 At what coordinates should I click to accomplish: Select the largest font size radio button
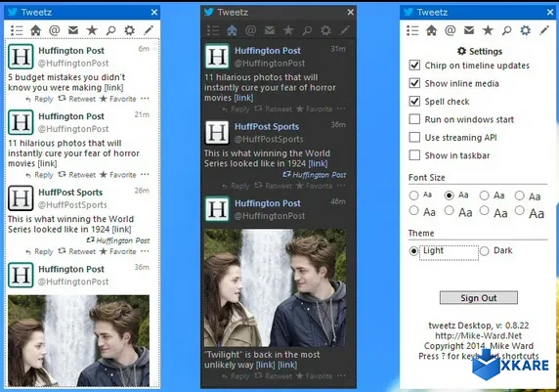click(520, 211)
